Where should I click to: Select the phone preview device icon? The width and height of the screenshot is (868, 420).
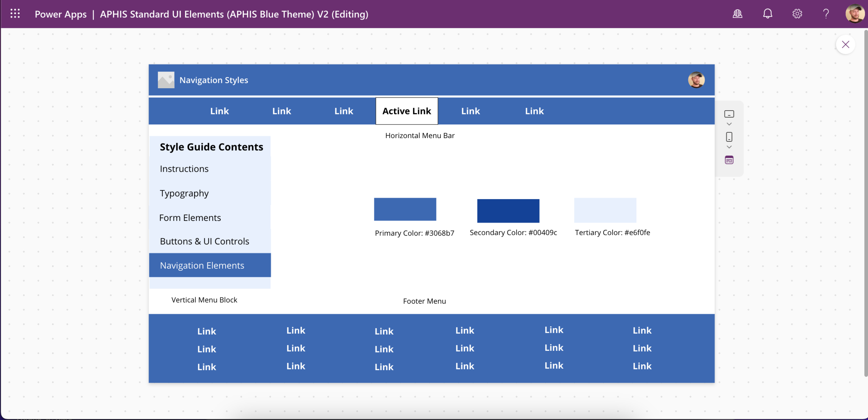(x=729, y=137)
